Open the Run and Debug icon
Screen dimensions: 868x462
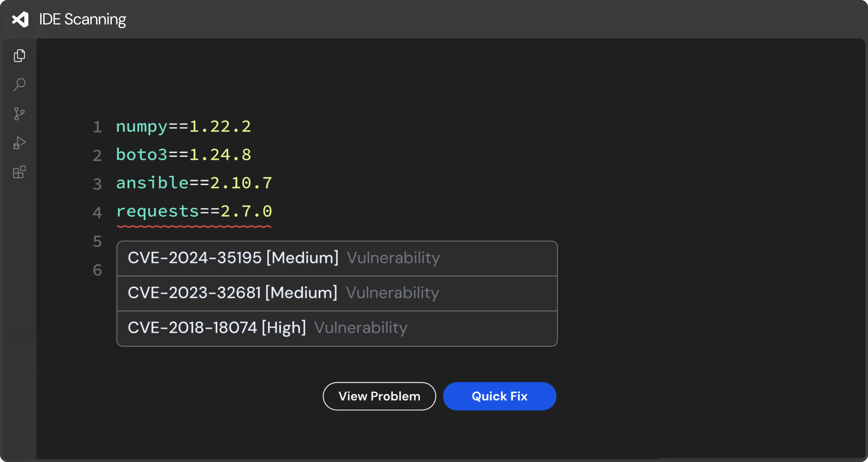(x=19, y=143)
